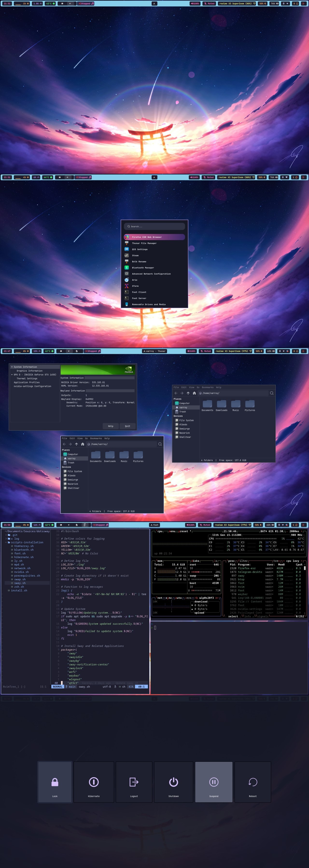Open File menu in Thunar below NVIDIA window

(x=64, y=438)
